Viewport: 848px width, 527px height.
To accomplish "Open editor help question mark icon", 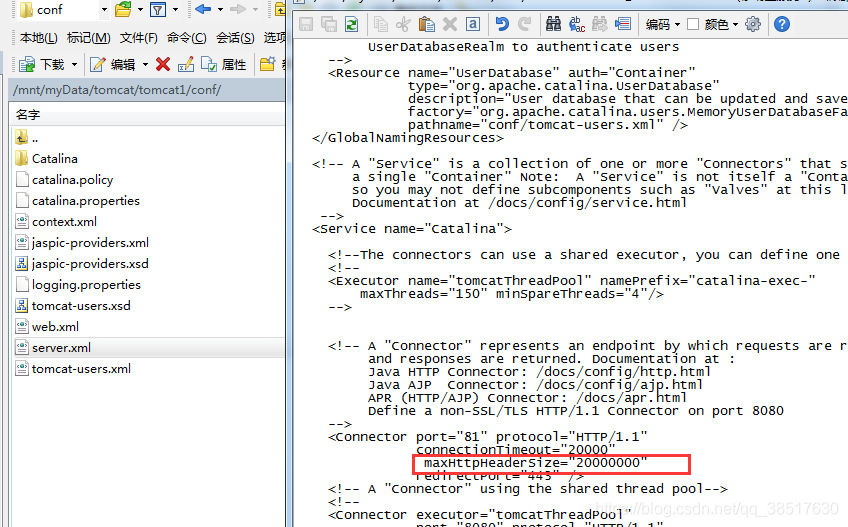I will (781, 24).
